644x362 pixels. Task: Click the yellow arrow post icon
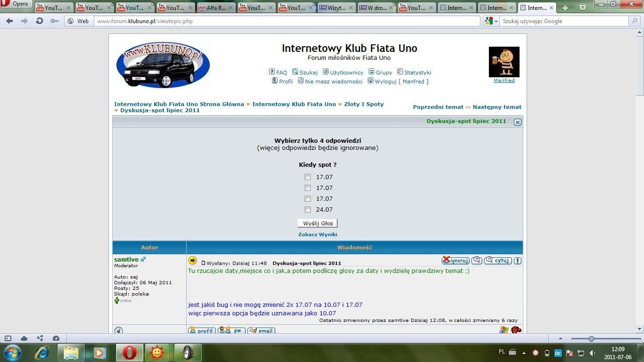[192, 260]
